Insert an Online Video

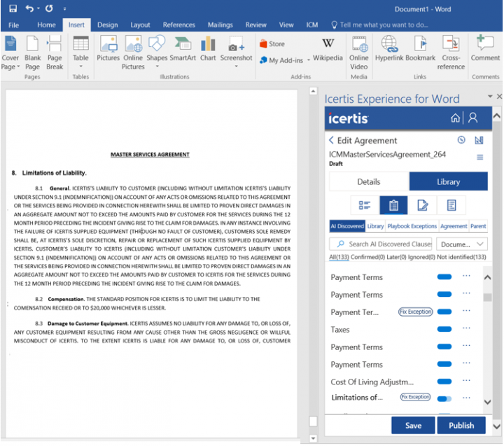click(x=358, y=53)
